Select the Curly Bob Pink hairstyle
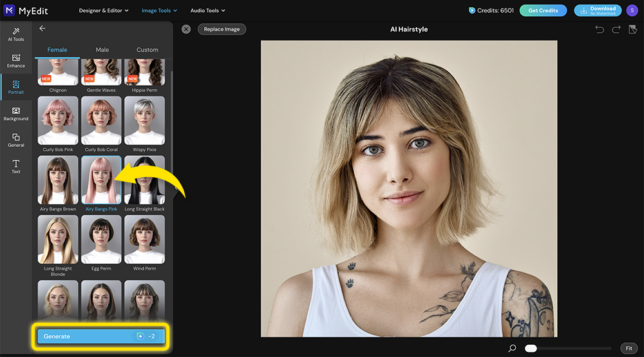Image resolution: width=644 pixels, height=357 pixels. click(58, 121)
